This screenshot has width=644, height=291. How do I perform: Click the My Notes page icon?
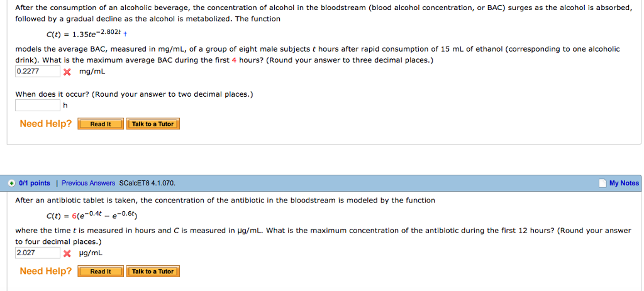[603, 183]
